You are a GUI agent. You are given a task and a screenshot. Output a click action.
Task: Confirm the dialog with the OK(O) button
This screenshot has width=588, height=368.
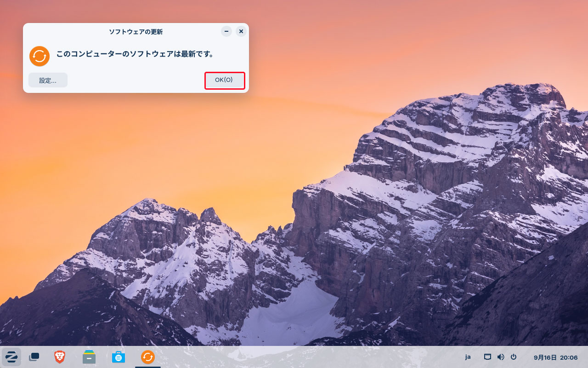(x=225, y=80)
